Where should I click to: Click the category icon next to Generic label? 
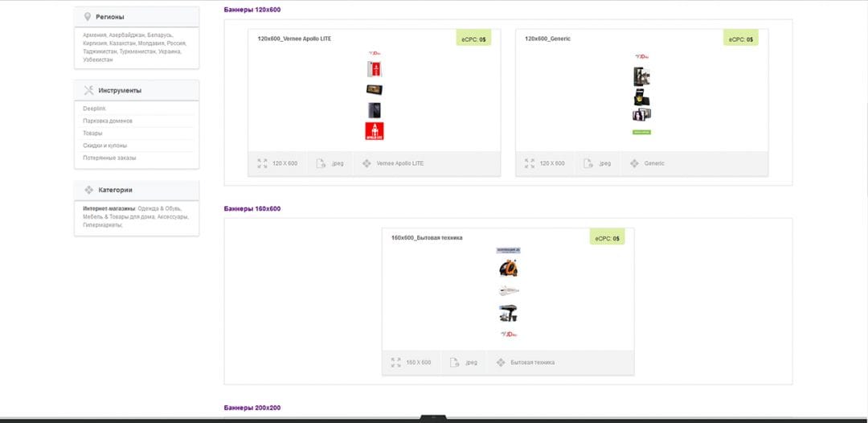point(634,163)
